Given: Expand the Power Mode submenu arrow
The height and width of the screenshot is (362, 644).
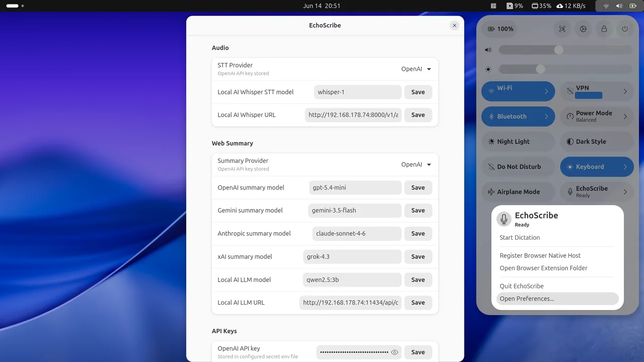Looking at the screenshot, I should click(x=625, y=116).
